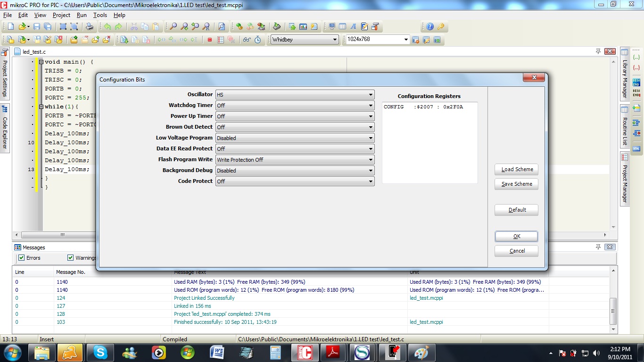Click the golden key icon
Screen dimensions: 644x362
pyautogui.click(x=441, y=27)
